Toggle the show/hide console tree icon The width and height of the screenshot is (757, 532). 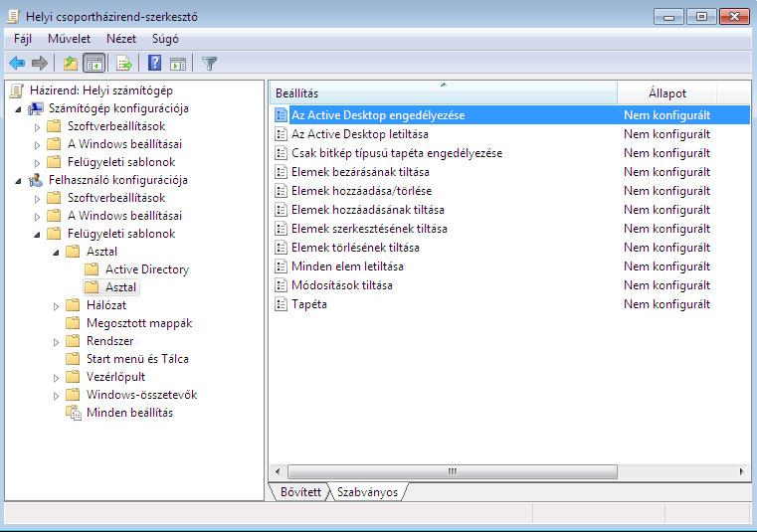(x=95, y=64)
